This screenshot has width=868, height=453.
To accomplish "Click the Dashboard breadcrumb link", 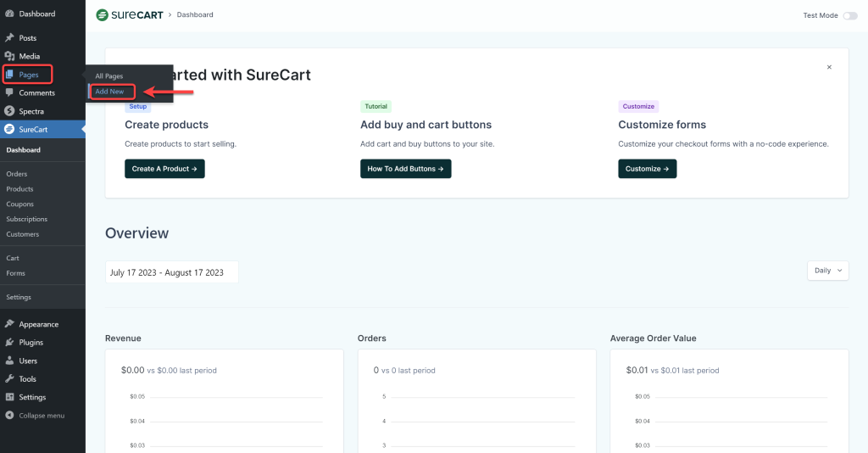I will coord(195,15).
